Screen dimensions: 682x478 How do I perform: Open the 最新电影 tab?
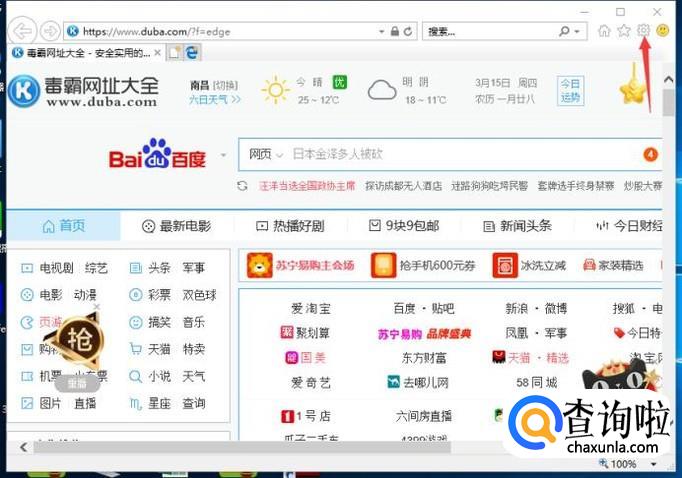point(177,226)
